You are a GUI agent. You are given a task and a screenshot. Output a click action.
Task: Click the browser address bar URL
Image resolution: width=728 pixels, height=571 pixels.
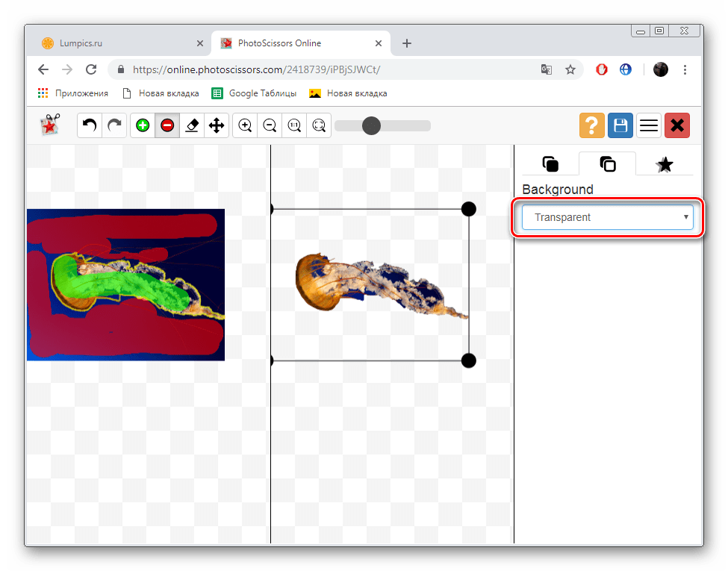click(256, 69)
